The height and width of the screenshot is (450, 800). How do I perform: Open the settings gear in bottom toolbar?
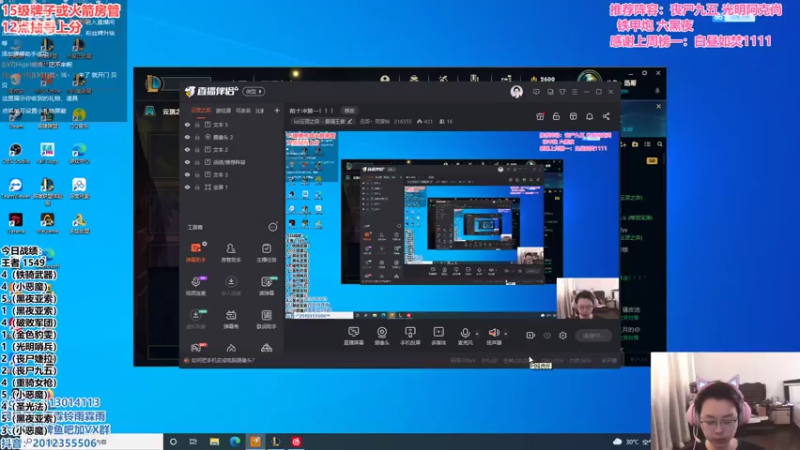point(563,335)
